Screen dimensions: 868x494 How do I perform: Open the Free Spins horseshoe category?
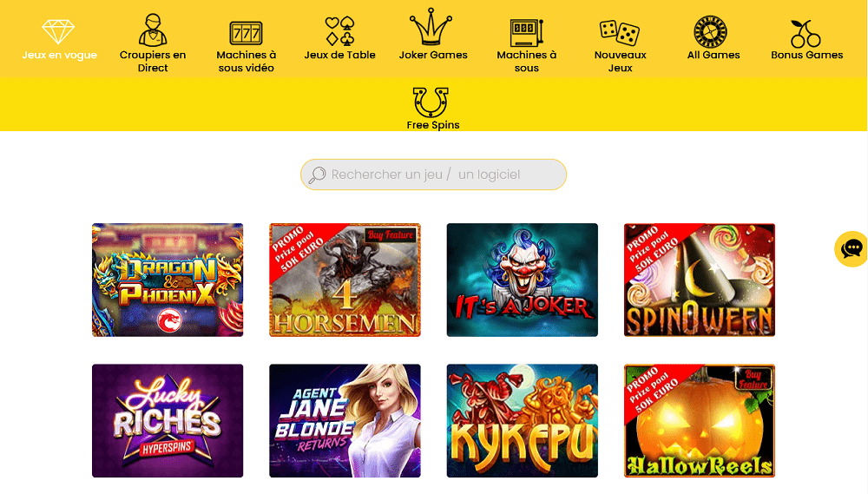[x=431, y=102]
